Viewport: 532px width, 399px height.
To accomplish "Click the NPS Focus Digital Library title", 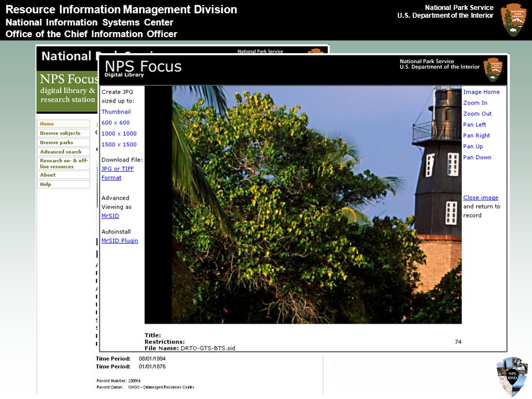I will click(x=143, y=68).
